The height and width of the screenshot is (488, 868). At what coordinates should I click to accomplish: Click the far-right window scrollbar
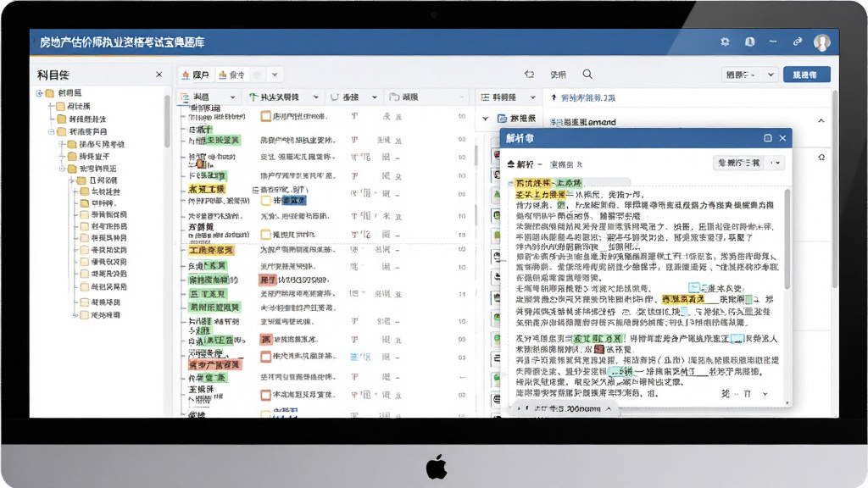(x=835, y=188)
